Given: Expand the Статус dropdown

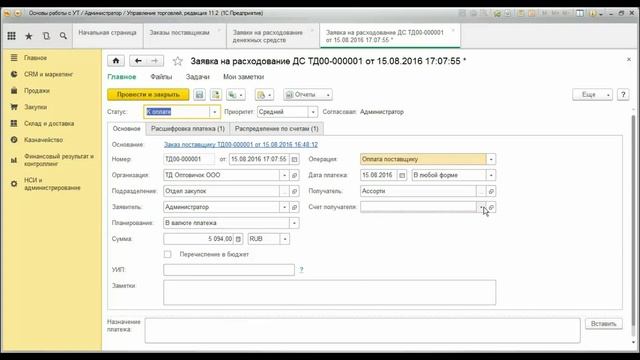Looking at the screenshot, I should tap(215, 112).
